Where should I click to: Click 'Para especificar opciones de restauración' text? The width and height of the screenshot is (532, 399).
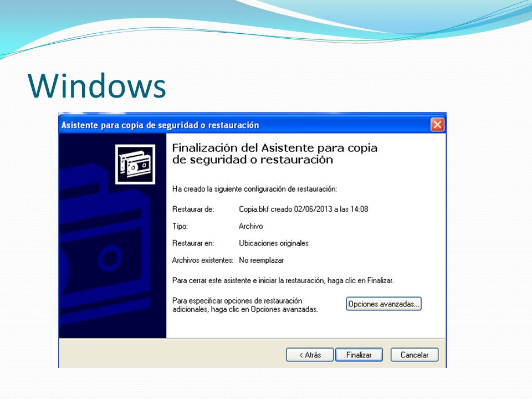click(x=245, y=305)
